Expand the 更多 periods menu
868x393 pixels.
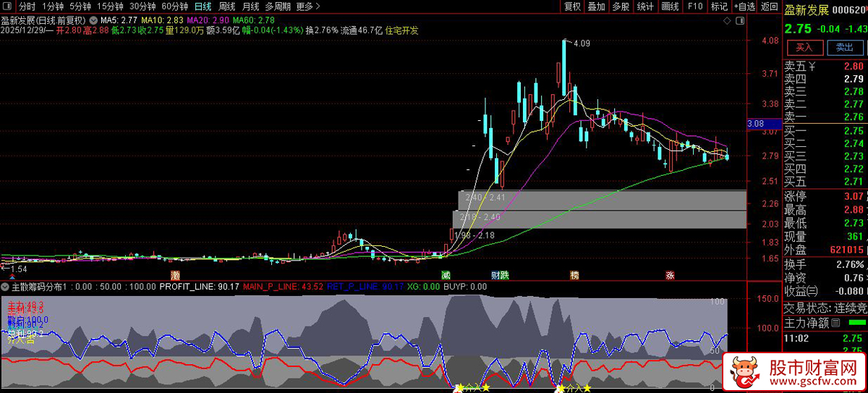308,7
